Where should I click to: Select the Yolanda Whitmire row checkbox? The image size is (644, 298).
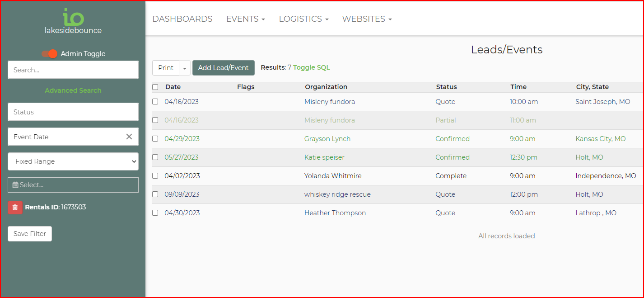155,176
